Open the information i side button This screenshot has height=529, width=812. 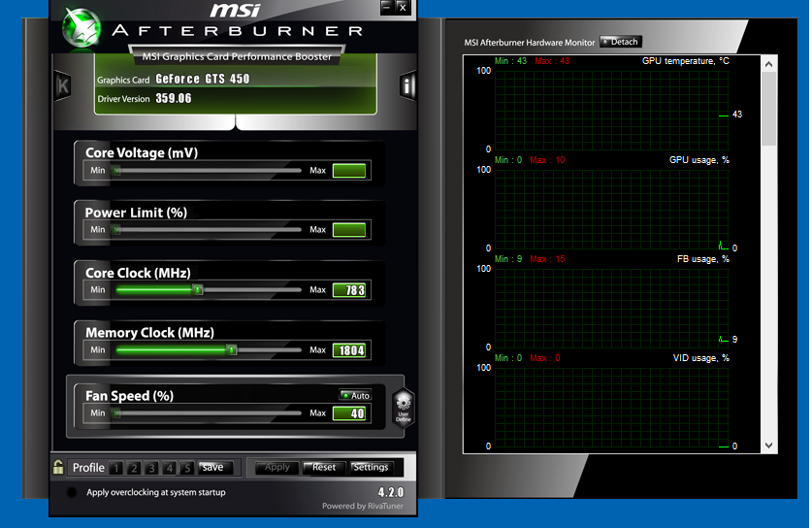point(407,86)
